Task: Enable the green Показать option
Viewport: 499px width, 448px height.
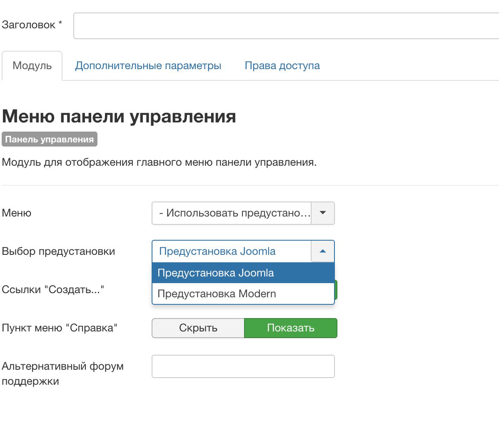Action: click(290, 328)
